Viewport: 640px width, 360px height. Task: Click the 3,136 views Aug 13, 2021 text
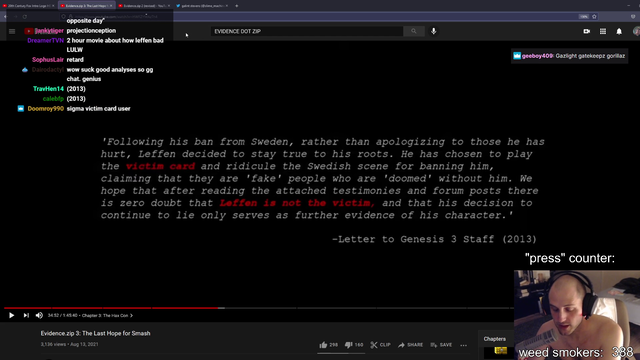pyautogui.click(x=69, y=344)
